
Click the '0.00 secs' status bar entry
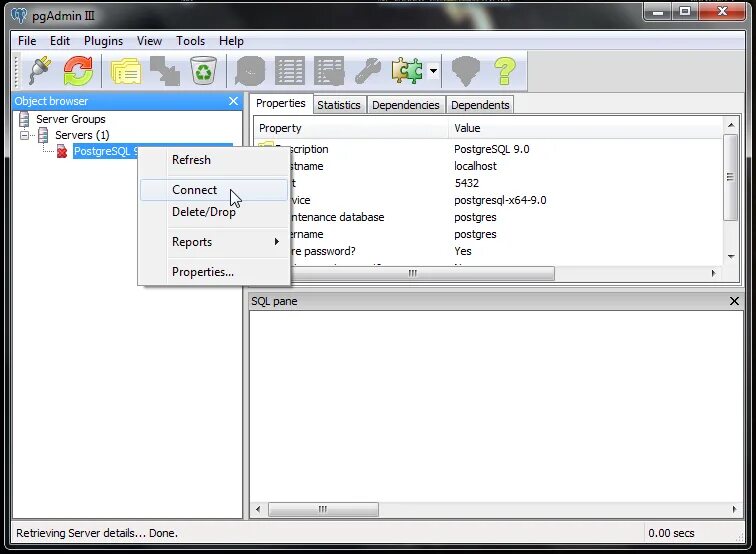click(x=671, y=533)
